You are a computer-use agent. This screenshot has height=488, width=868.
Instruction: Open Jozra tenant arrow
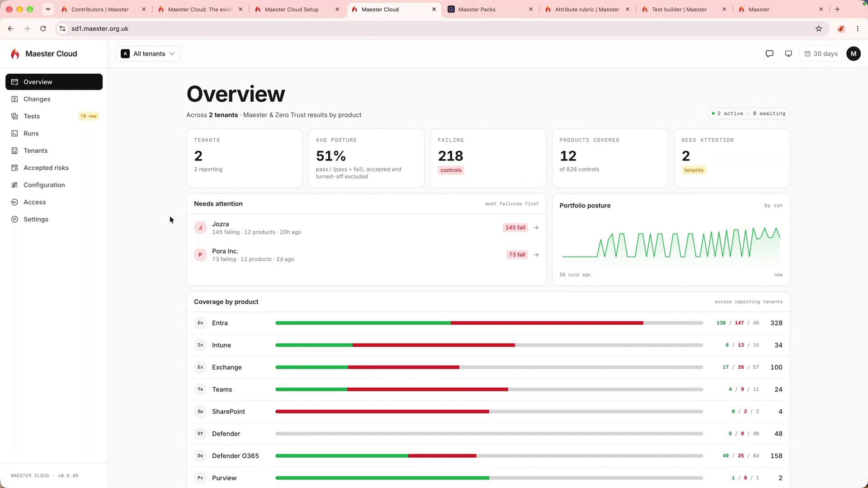point(536,228)
